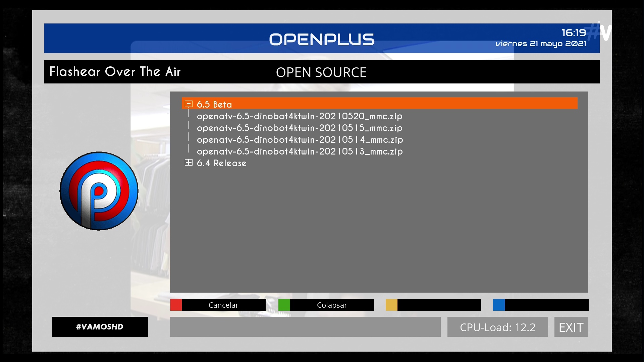Click the empty gray status bar
The height and width of the screenshot is (362, 644).
click(x=305, y=327)
